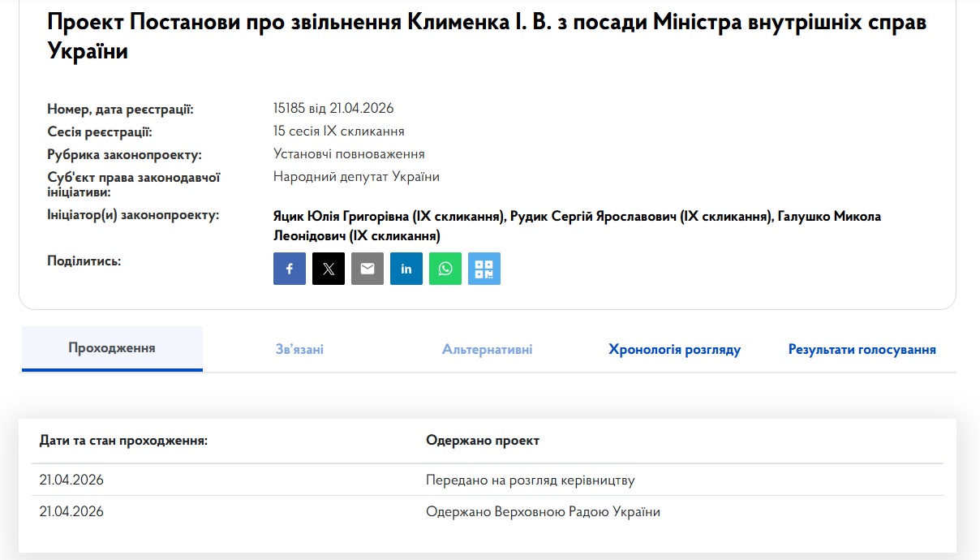Click the Установчі повноваження rubric text
This screenshot has height=560, width=980.
point(349,154)
